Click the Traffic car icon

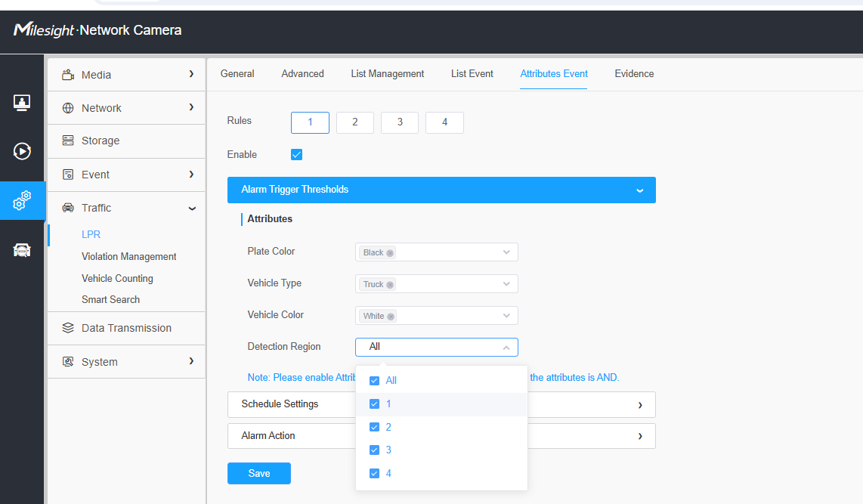click(x=68, y=208)
